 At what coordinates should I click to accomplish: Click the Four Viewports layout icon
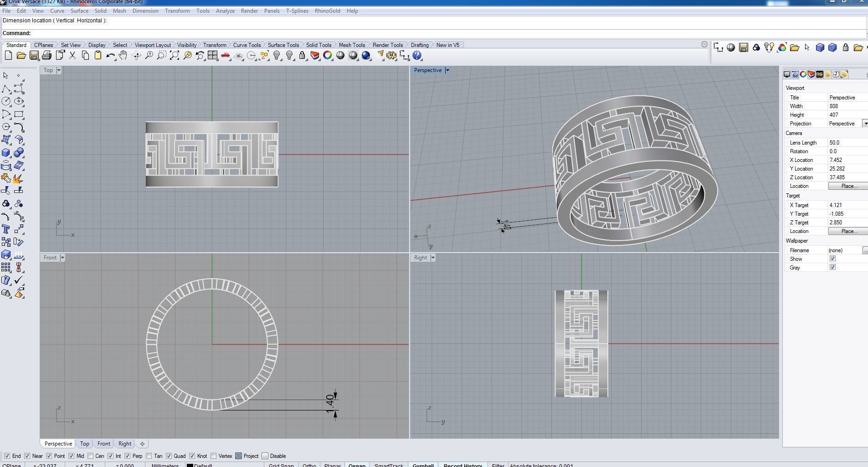pos(212,56)
